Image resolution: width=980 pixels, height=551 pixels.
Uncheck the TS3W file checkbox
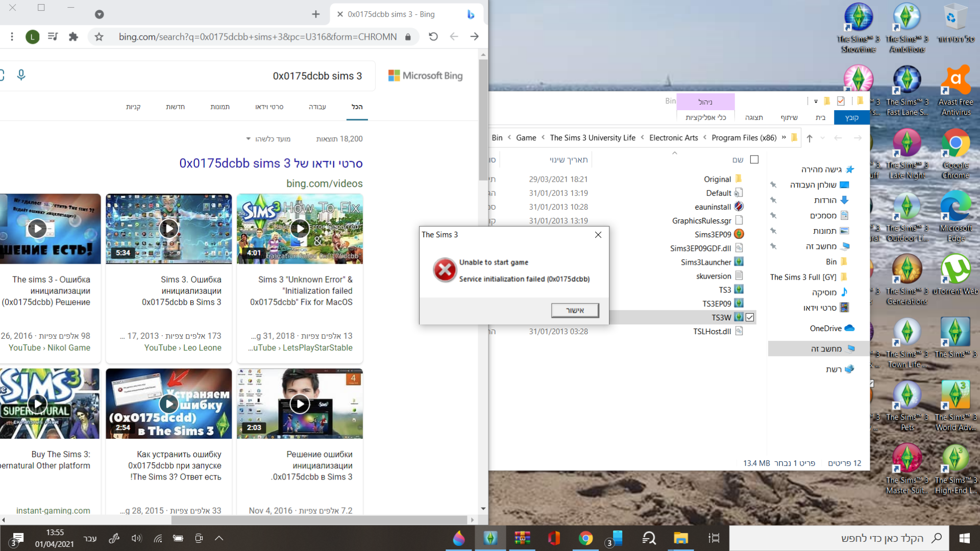click(x=750, y=317)
